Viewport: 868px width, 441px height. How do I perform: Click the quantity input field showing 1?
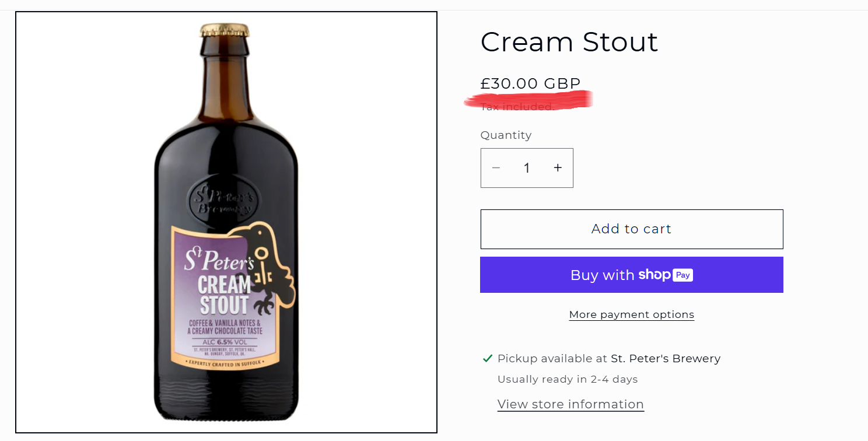(527, 168)
